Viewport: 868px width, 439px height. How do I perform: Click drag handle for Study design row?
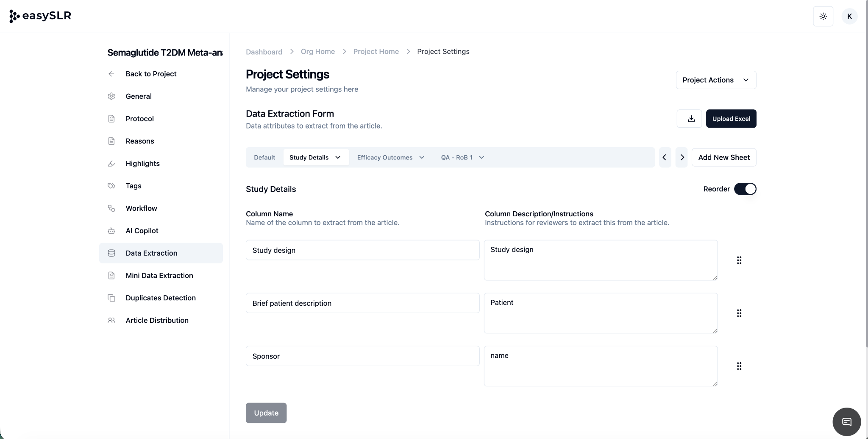[x=739, y=260]
